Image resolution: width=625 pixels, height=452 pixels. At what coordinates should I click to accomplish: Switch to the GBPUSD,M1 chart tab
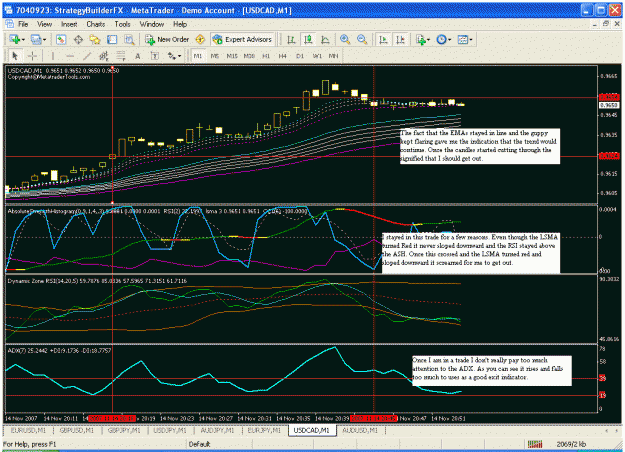tap(77, 430)
